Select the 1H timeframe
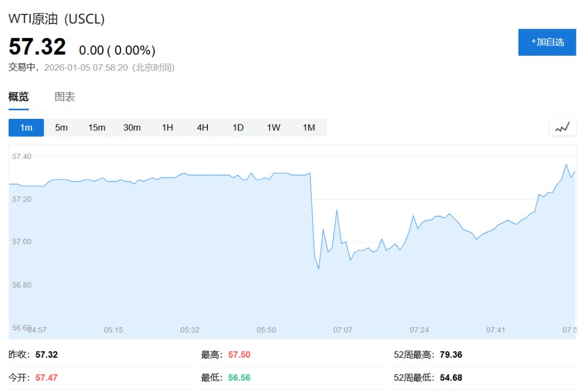The width and height of the screenshot is (588, 391). [x=167, y=127]
